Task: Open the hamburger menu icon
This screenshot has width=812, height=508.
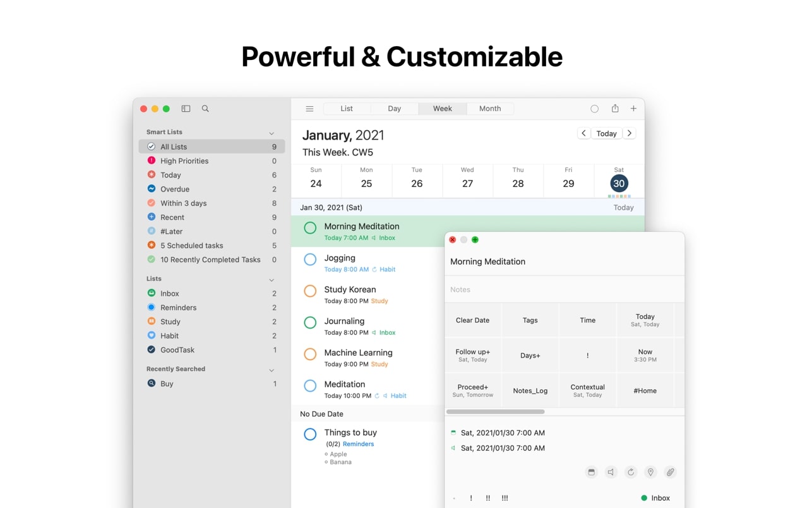Action: pyautogui.click(x=309, y=109)
